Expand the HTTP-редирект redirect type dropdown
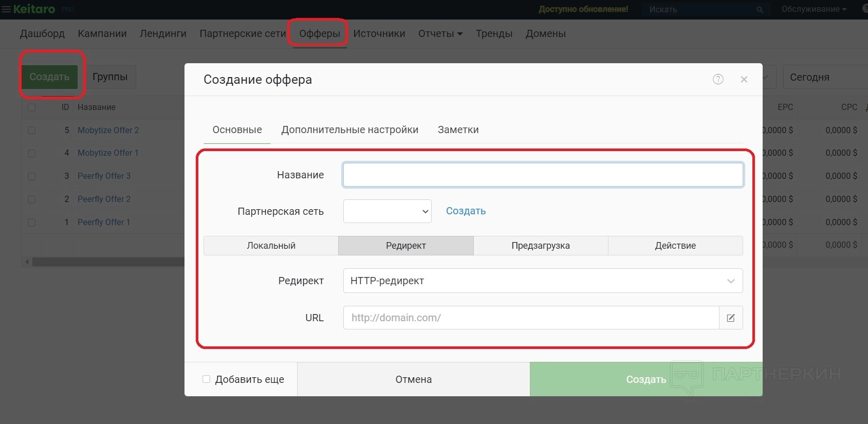Viewport: 868px width, 424px height. pos(542,281)
